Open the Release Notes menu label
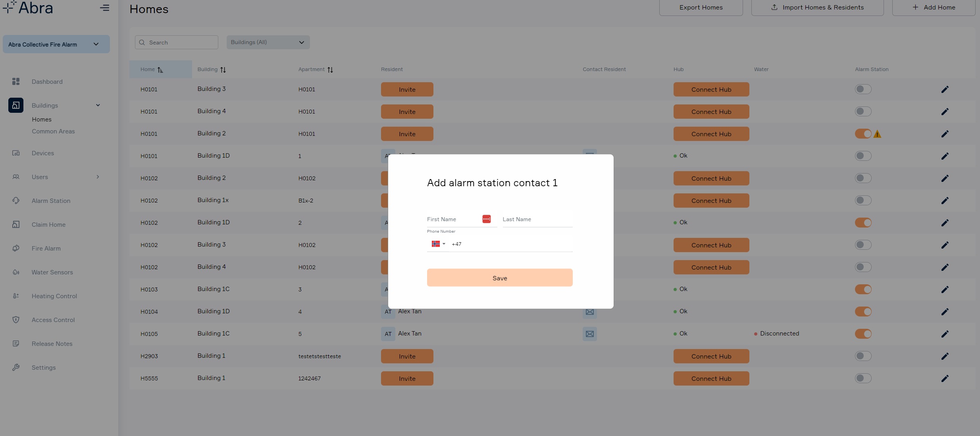The width and height of the screenshot is (980, 436). pyautogui.click(x=52, y=343)
